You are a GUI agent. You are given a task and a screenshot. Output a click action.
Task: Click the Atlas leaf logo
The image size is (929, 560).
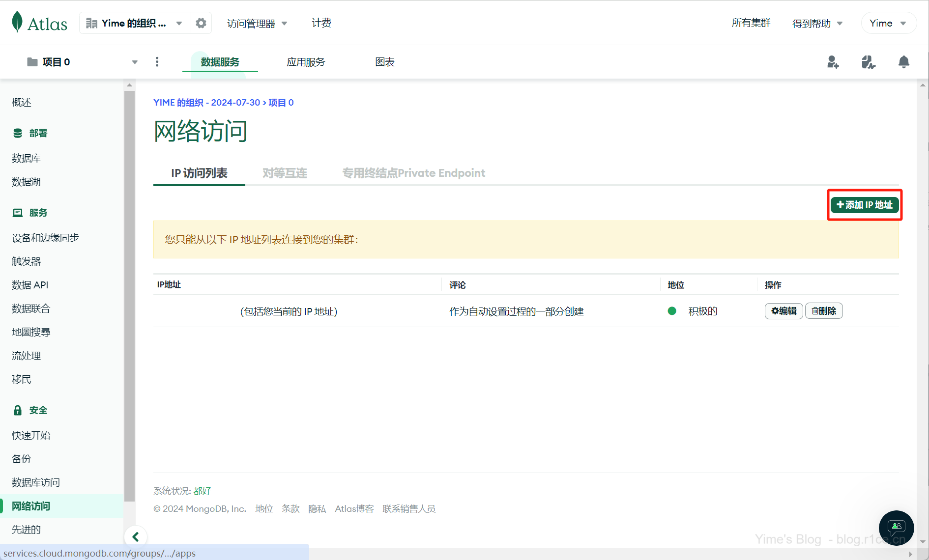click(x=18, y=22)
